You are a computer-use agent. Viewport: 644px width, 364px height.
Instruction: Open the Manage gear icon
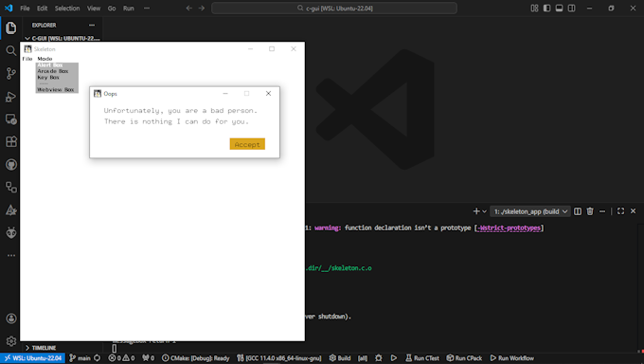click(x=11, y=341)
